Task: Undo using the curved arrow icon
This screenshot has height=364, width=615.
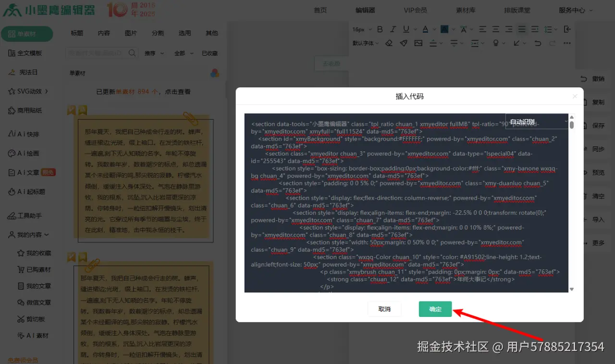Action: point(538,43)
